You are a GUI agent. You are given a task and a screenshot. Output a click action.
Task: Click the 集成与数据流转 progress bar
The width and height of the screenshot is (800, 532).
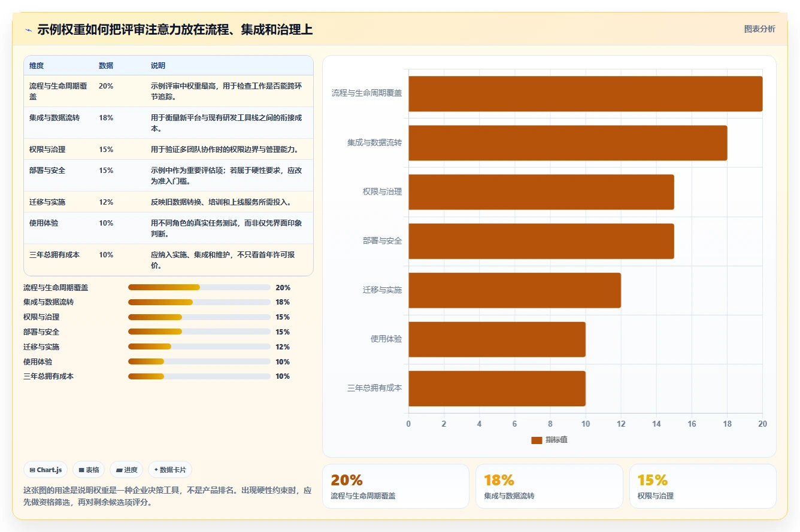click(199, 302)
